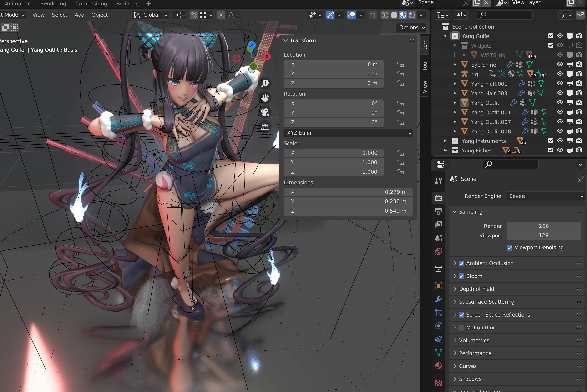Select wireframe viewport shading

385,15
